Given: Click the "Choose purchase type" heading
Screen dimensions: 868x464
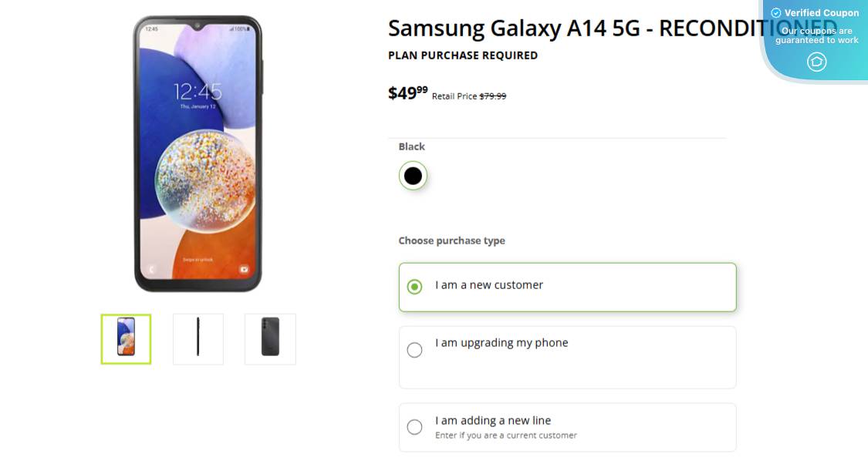Looking at the screenshot, I should [451, 240].
